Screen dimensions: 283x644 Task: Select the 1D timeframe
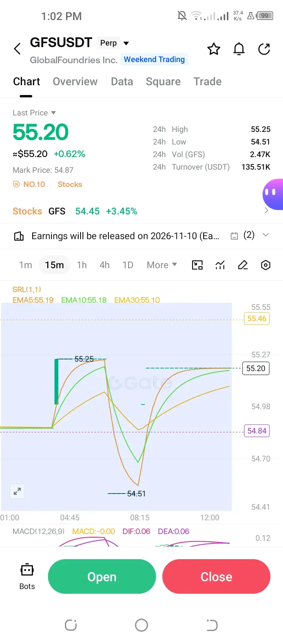point(128,265)
